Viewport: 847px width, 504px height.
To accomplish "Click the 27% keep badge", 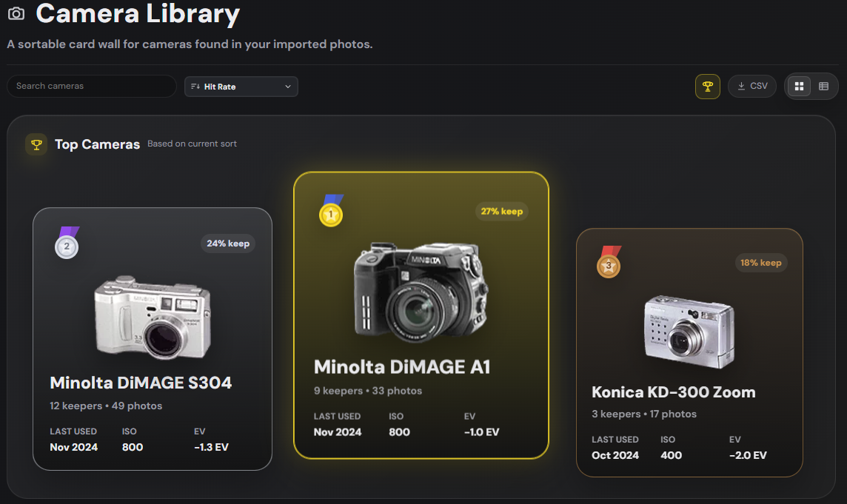I will click(x=502, y=211).
